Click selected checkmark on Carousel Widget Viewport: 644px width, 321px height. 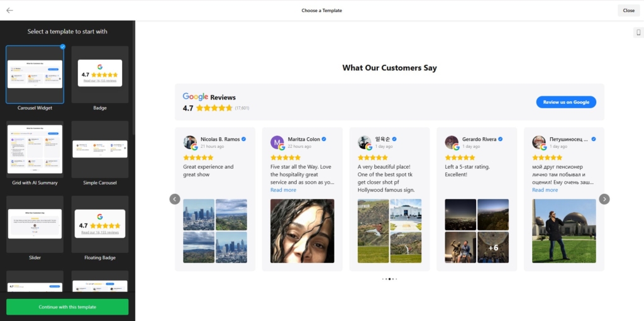[62, 47]
